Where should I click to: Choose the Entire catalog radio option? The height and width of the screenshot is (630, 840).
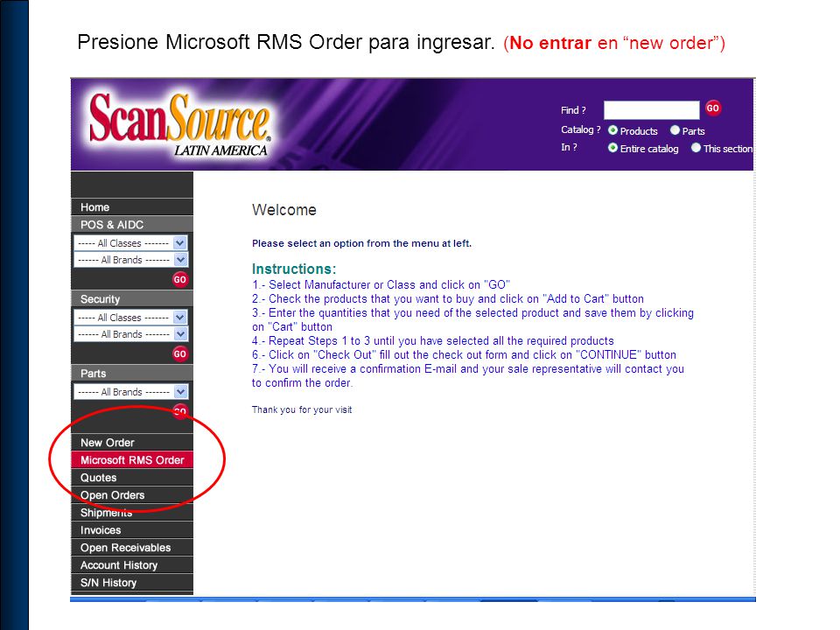pos(612,148)
